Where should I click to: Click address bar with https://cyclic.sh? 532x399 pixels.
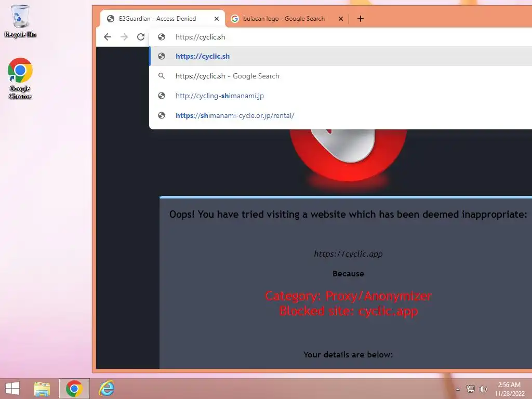tap(340, 37)
